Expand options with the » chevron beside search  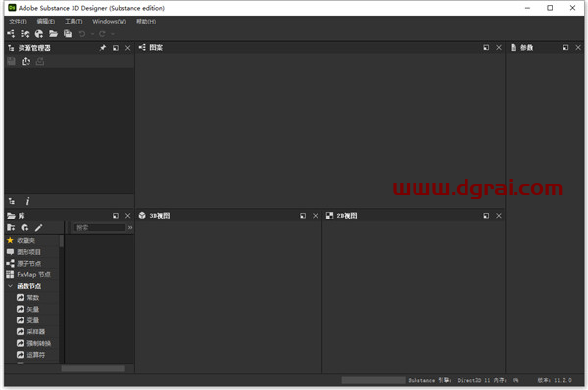pos(130,228)
